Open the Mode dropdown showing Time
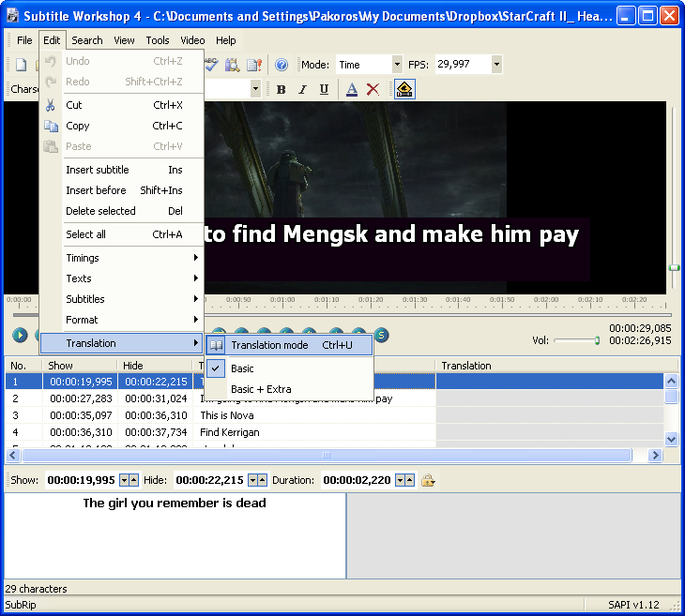This screenshot has height=616, width=685. coord(397,65)
